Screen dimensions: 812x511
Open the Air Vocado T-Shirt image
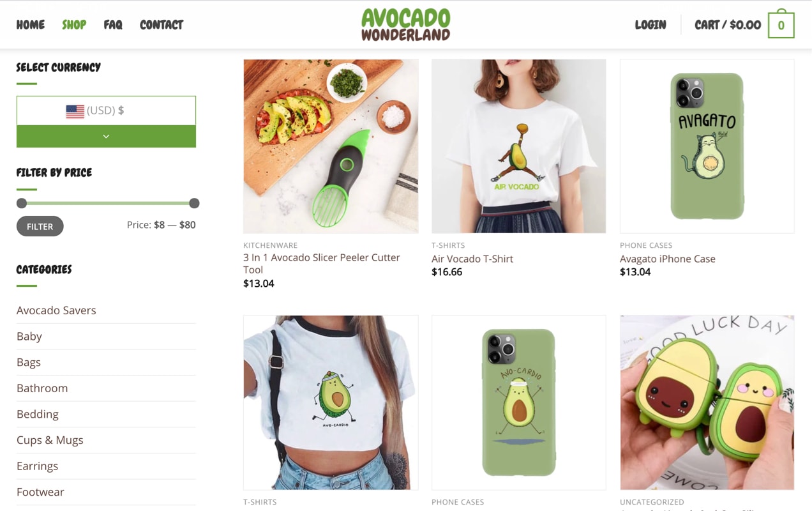[518, 146]
